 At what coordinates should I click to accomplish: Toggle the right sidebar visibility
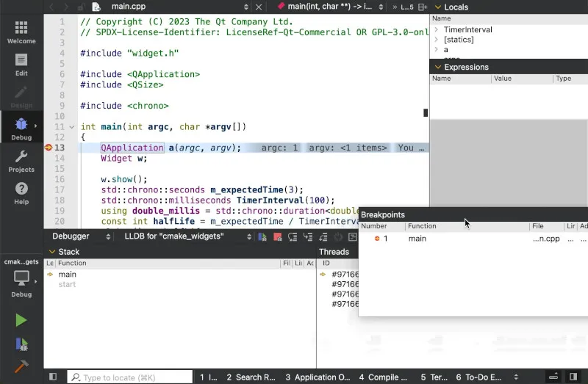pyautogui.click(x=573, y=377)
